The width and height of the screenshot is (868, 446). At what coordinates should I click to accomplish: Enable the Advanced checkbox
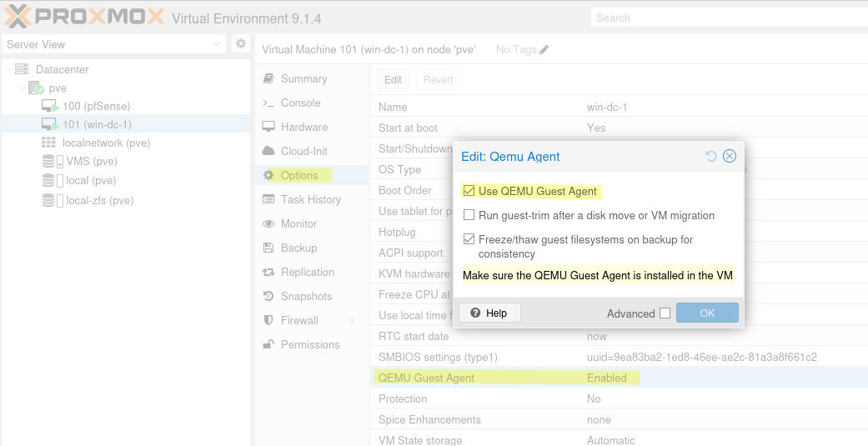click(665, 313)
